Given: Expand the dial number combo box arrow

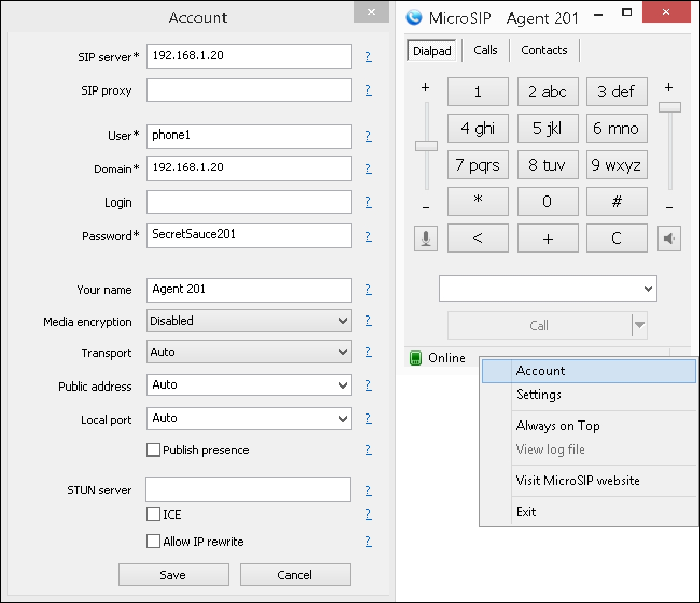Looking at the screenshot, I should point(648,289).
